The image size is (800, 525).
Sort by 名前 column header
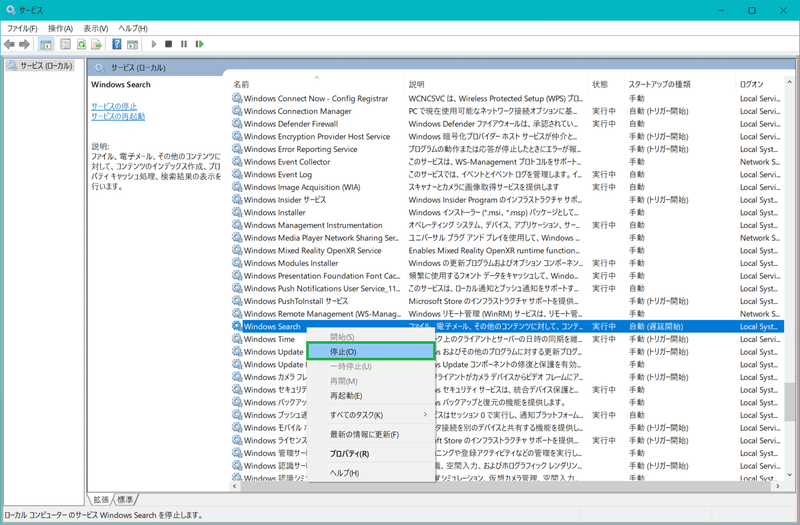316,84
